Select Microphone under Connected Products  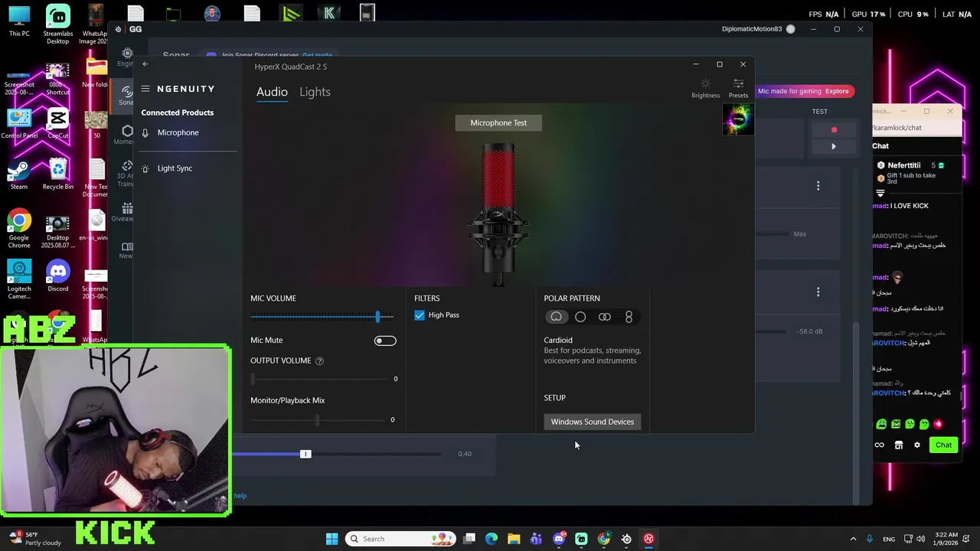point(178,132)
